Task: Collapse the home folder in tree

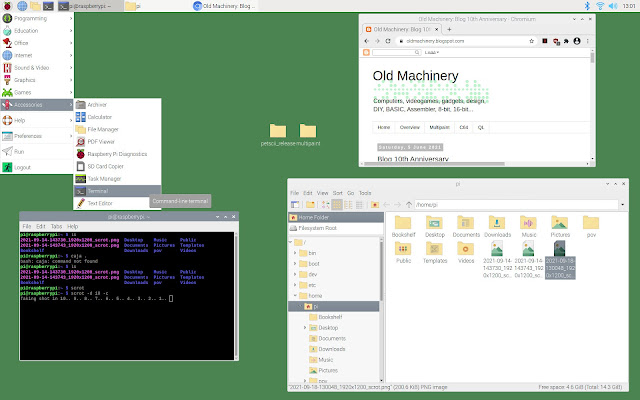Action: (295, 296)
